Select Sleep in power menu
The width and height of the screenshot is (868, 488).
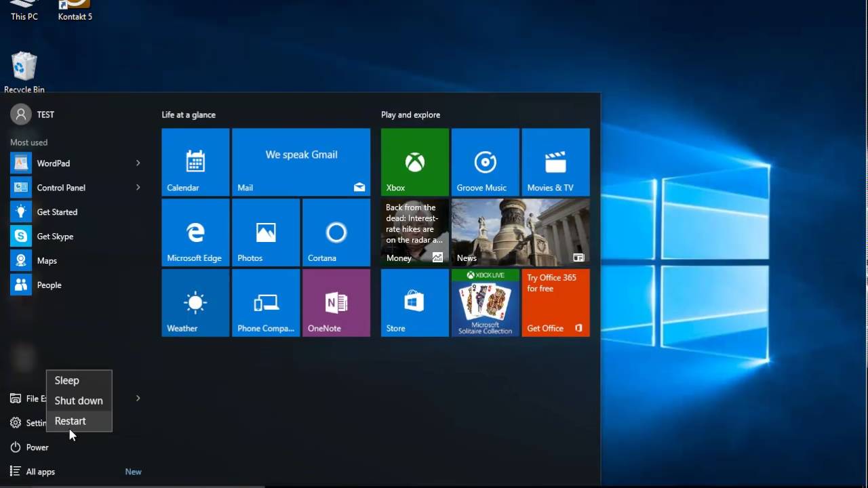pos(79,381)
